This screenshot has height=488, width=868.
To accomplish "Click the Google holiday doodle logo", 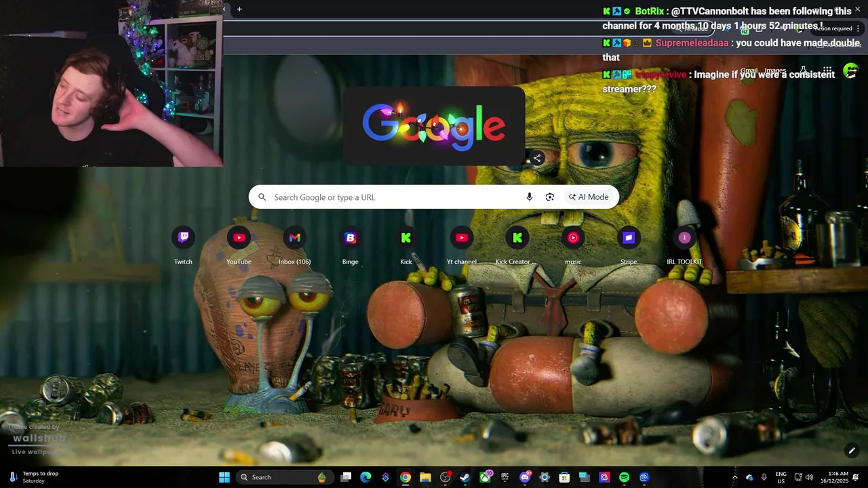I will pos(434,125).
